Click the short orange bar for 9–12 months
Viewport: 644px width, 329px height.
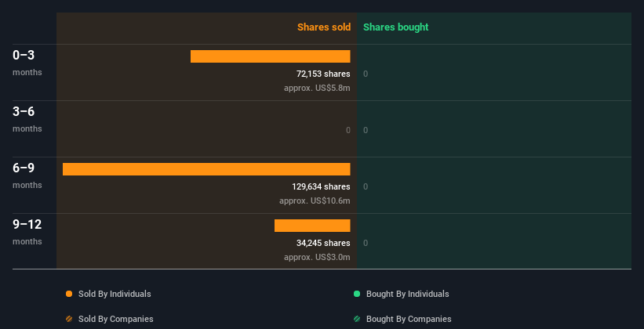[312, 226]
